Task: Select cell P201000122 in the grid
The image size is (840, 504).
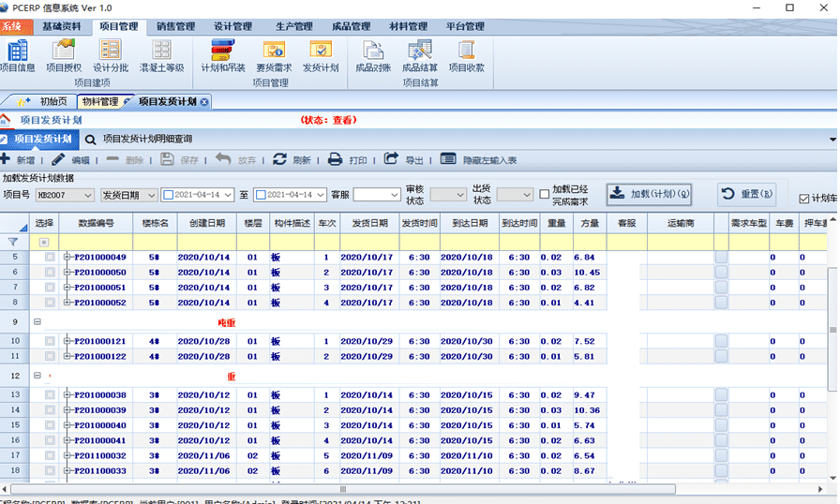Action: (x=100, y=356)
